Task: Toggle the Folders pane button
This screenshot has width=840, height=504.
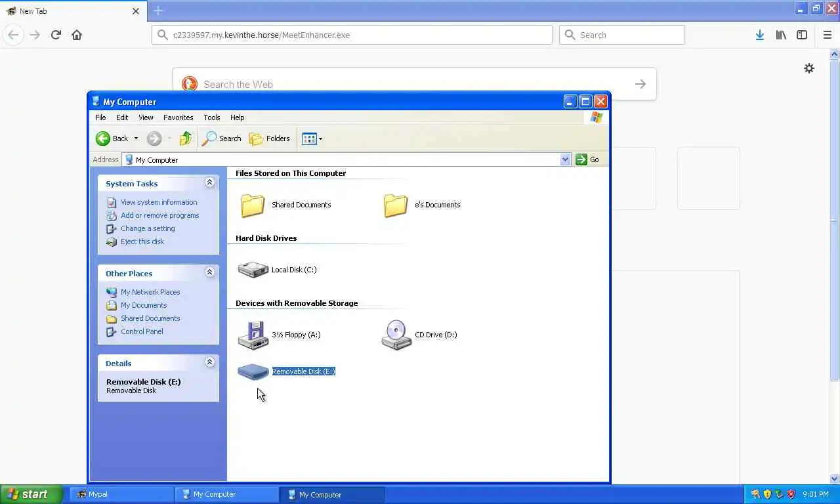Action: click(270, 138)
